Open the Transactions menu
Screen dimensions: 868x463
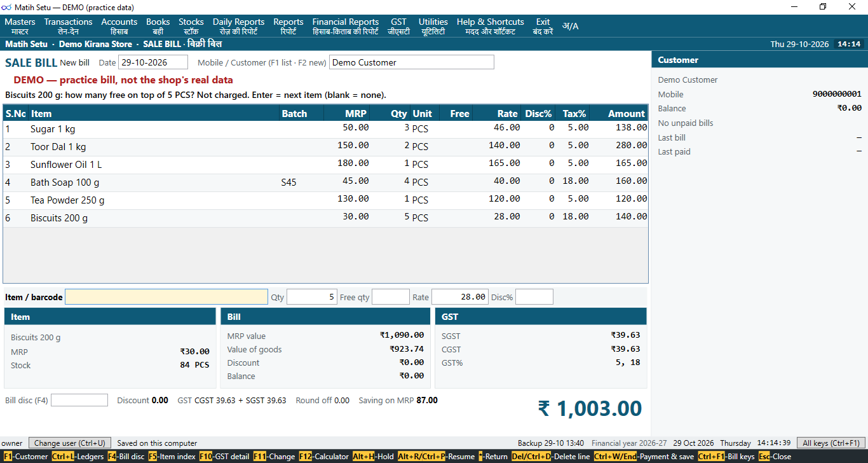coord(68,26)
